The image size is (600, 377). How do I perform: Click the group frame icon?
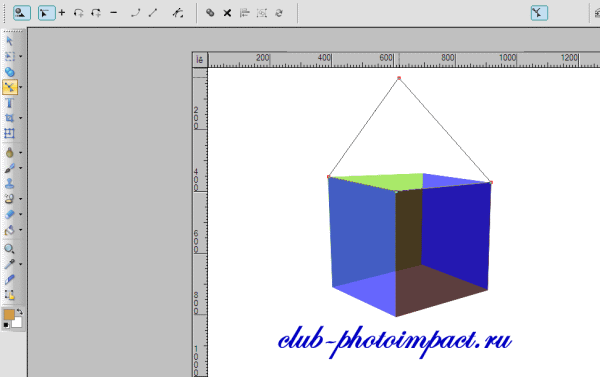coord(262,13)
